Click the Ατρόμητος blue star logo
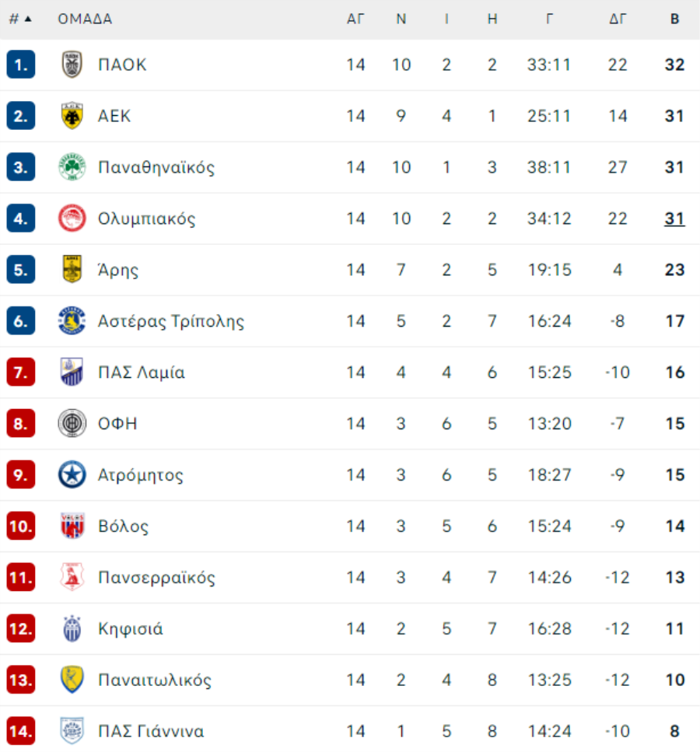The width and height of the screenshot is (700, 752). click(72, 475)
